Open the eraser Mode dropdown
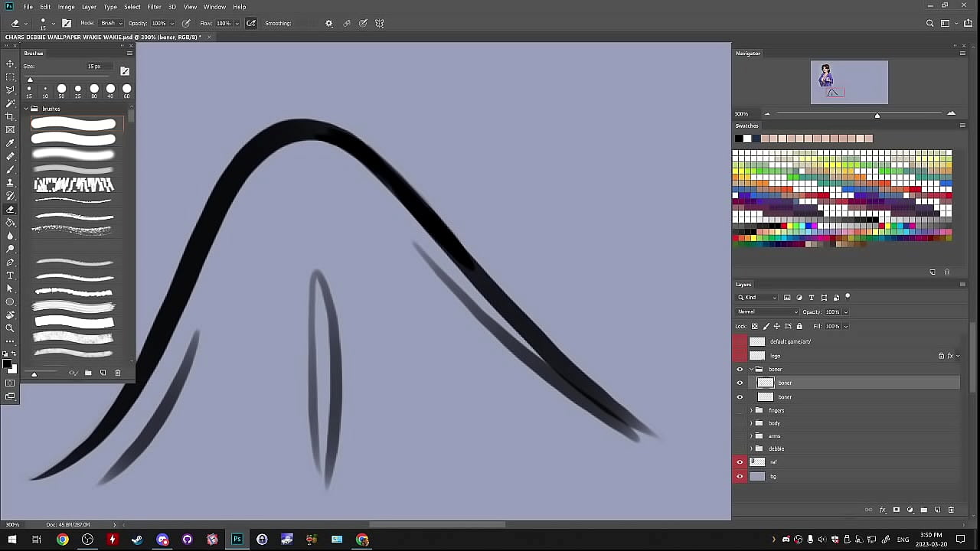This screenshot has height=551, width=980. (111, 23)
